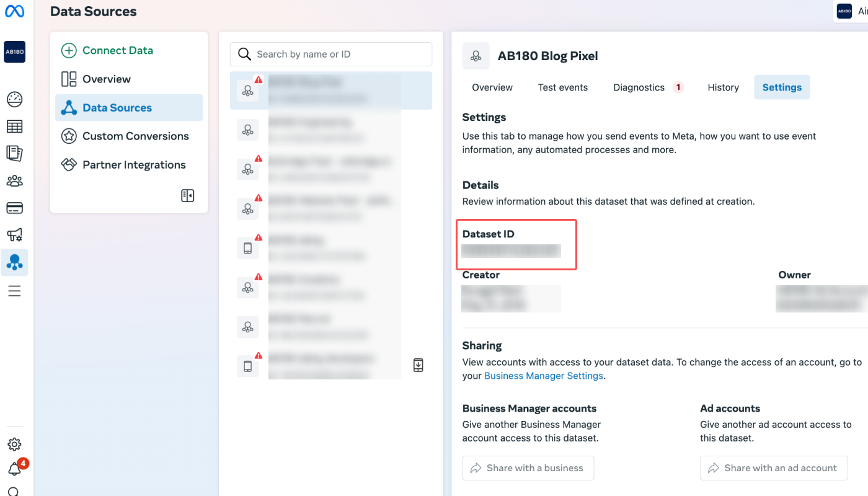Image resolution: width=868 pixels, height=496 pixels.
Task: Click Connect Data in the navigation panel
Action: pyautogui.click(x=118, y=51)
